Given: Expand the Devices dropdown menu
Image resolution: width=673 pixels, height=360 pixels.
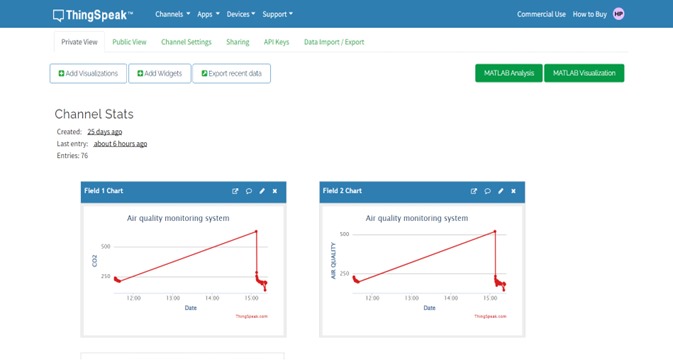Looking at the screenshot, I should [241, 14].
